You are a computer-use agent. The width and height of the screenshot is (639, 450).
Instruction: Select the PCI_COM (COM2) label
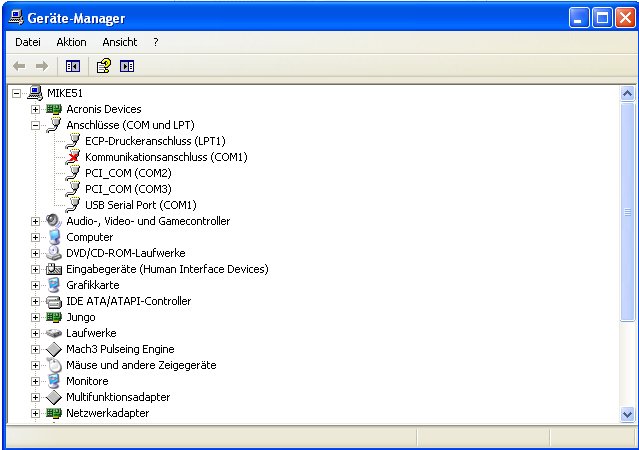(x=128, y=173)
